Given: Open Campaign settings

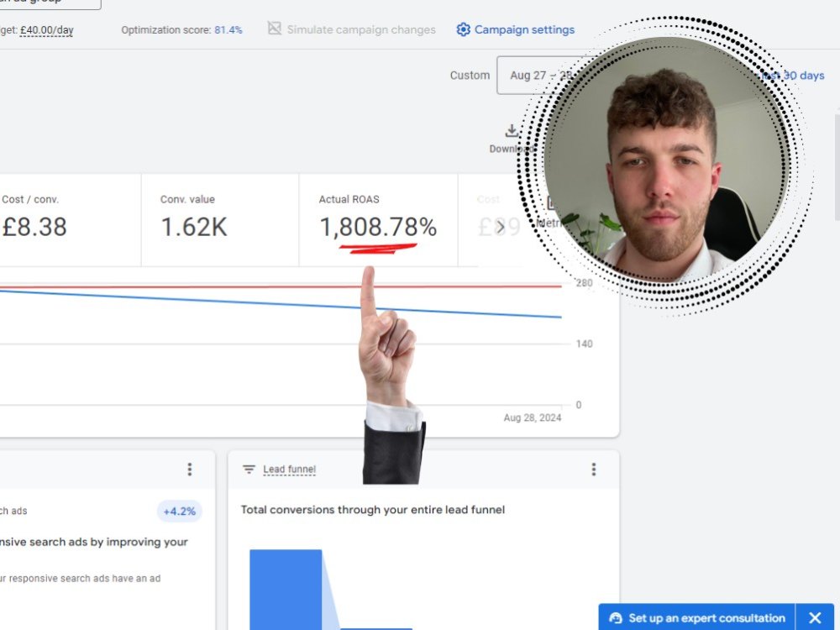Looking at the screenshot, I should pos(516,29).
